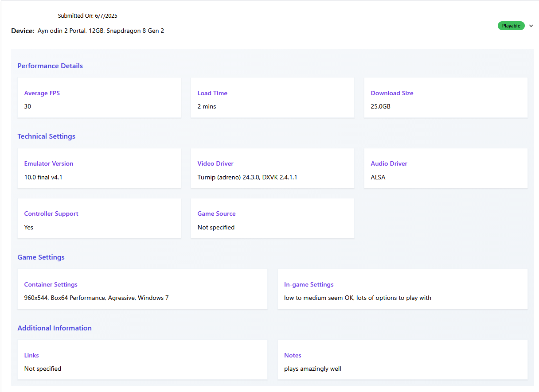The width and height of the screenshot is (539, 392).
Task: Click the Controller Support card
Action: [x=99, y=218]
